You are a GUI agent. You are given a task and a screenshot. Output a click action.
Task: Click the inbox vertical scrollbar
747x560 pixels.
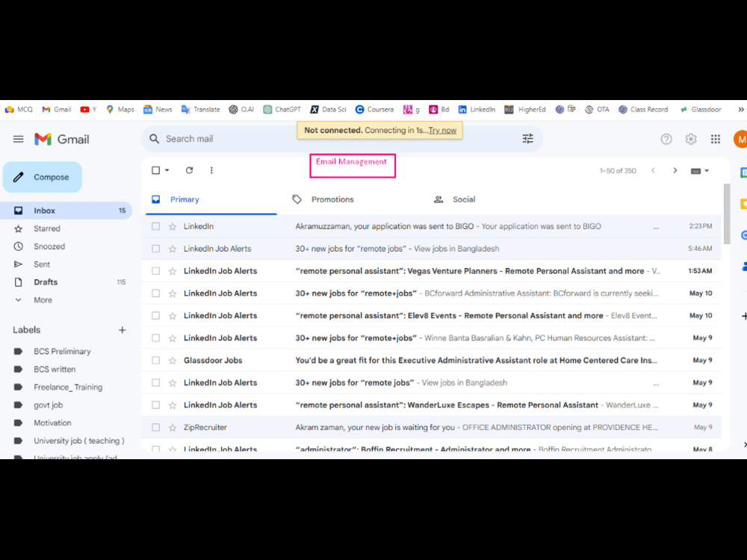(727, 214)
